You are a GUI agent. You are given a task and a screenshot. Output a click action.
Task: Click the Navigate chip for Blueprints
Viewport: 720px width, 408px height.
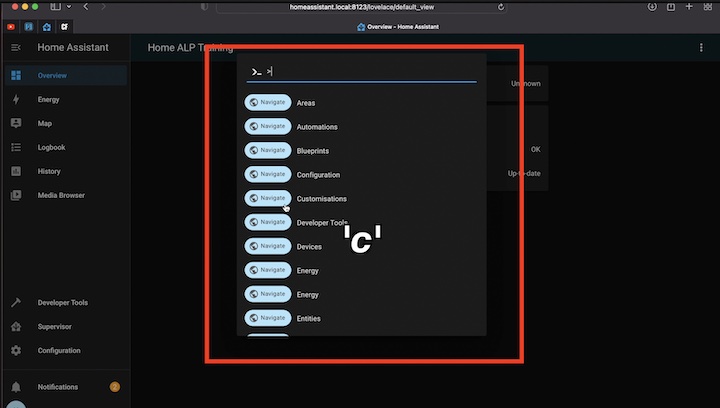(x=268, y=150)
